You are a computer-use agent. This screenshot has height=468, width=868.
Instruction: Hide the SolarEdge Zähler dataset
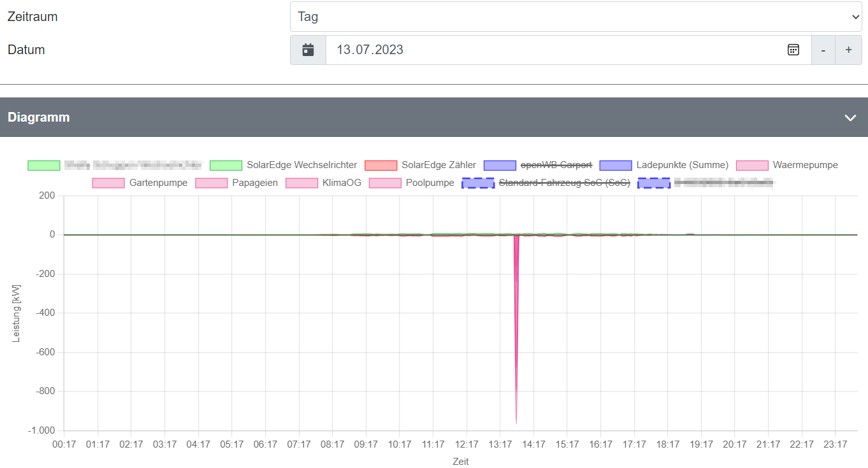tap(438, 165)
